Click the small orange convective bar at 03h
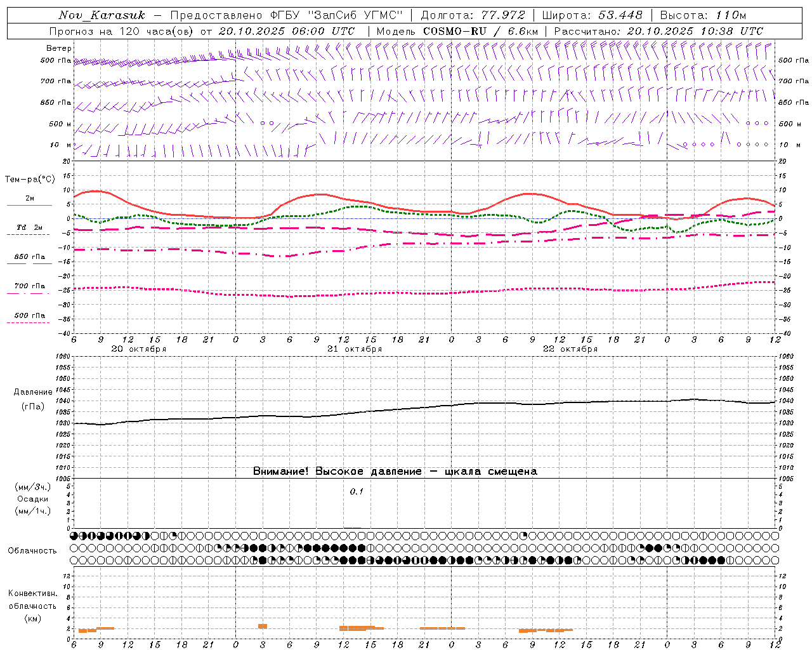The height and width of the screenshot is (650, 812). (x=263, y=627)
